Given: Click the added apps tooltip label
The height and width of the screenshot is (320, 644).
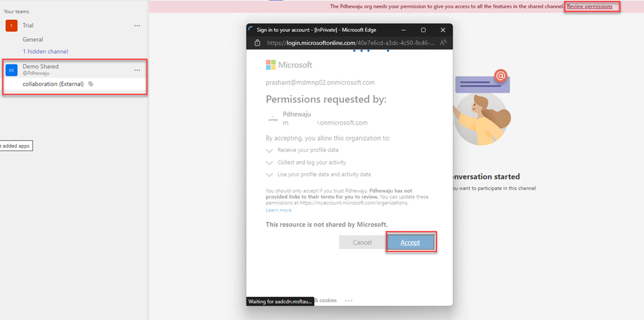Looking at the screenshot, I should click(x=15, y=146).
